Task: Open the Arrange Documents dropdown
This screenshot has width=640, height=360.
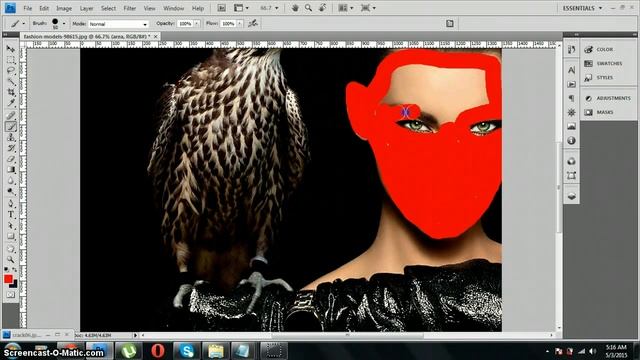Action: tap(346, 8)
